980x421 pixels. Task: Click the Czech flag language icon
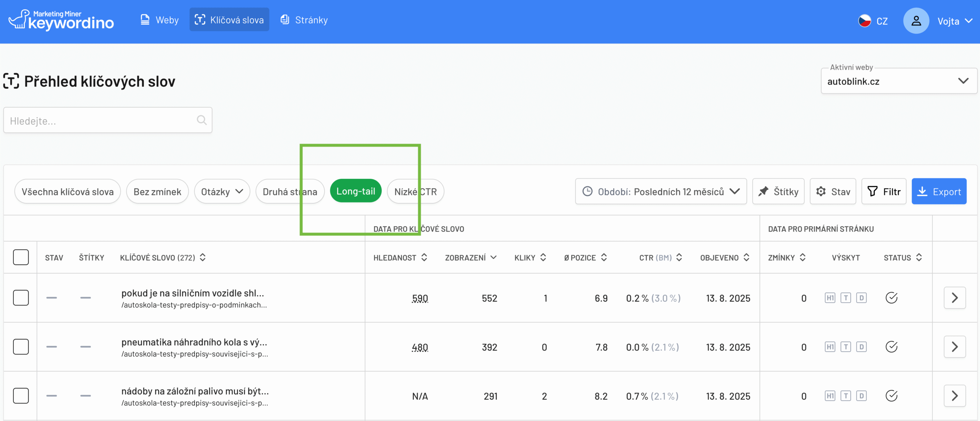[x=865, y=21]
